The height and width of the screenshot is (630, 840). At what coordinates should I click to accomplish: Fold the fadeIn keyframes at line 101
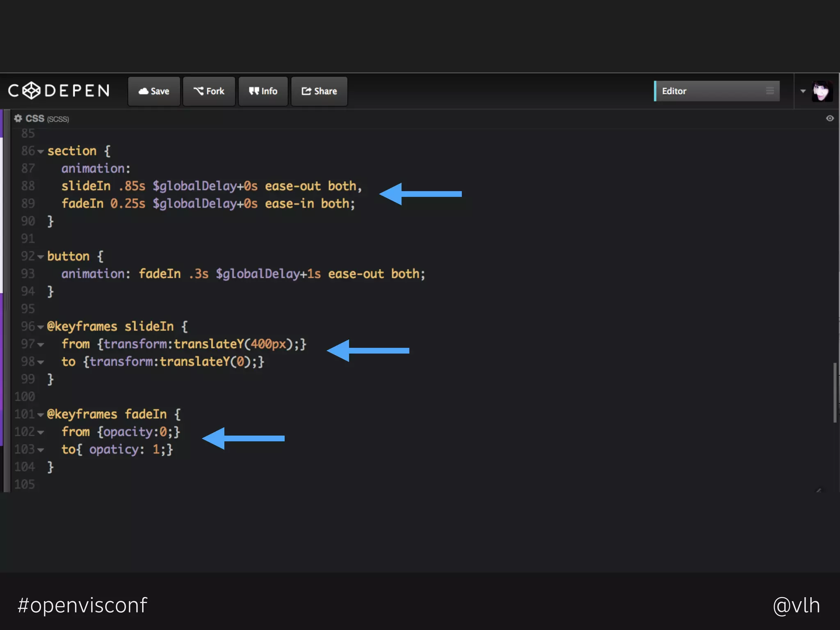[x=41, y=415]
